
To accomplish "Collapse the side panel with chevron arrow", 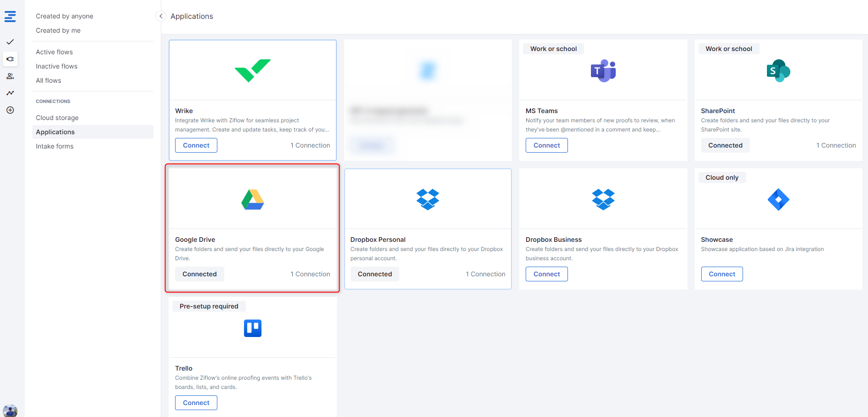I will tap(161, 16).
